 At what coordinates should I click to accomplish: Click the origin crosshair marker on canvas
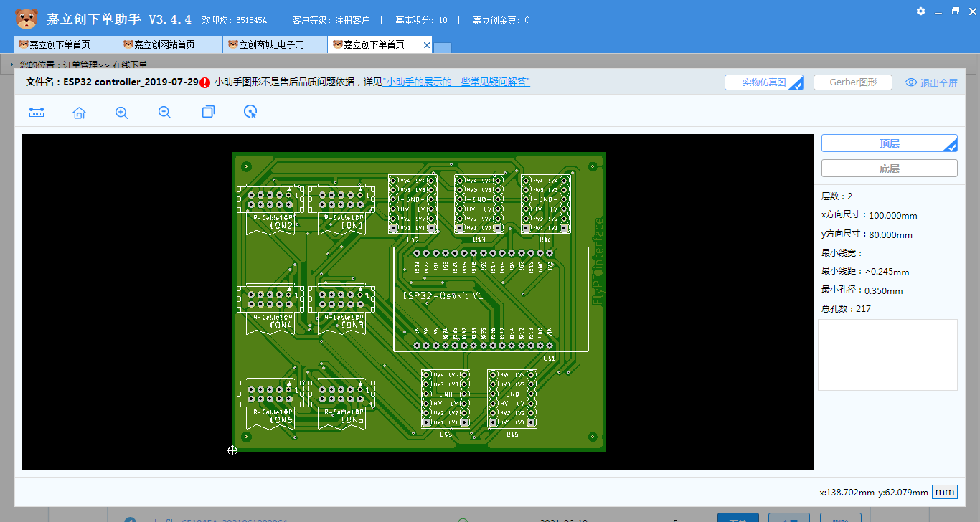232,450
